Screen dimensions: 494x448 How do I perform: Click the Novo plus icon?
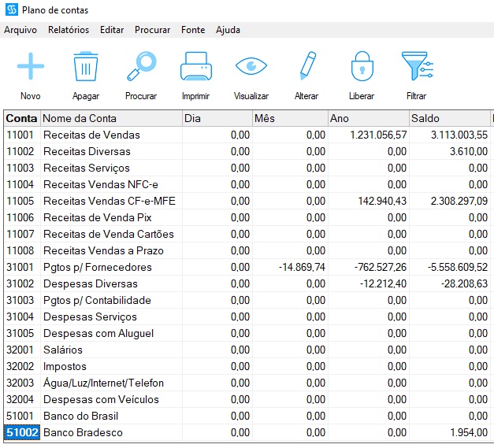(31, 67)
